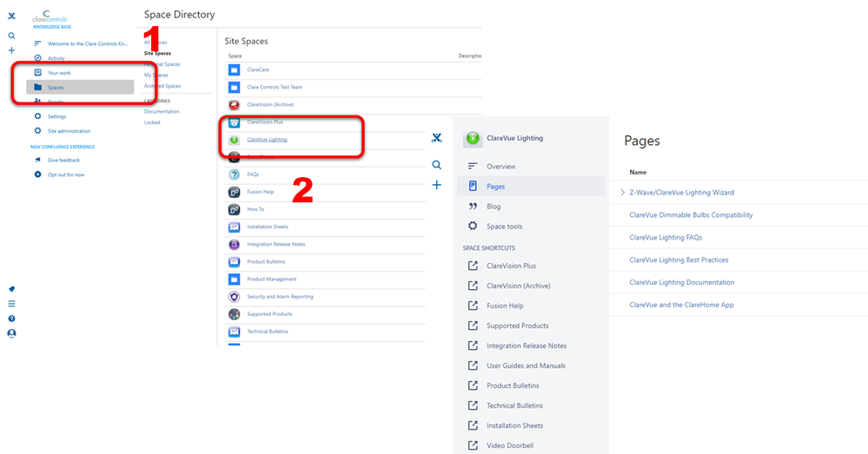Image resolution: width=868 pixels, height=454 pixels.
Task: Click the gear icon next to Space tools
Action: pos(473,227)
